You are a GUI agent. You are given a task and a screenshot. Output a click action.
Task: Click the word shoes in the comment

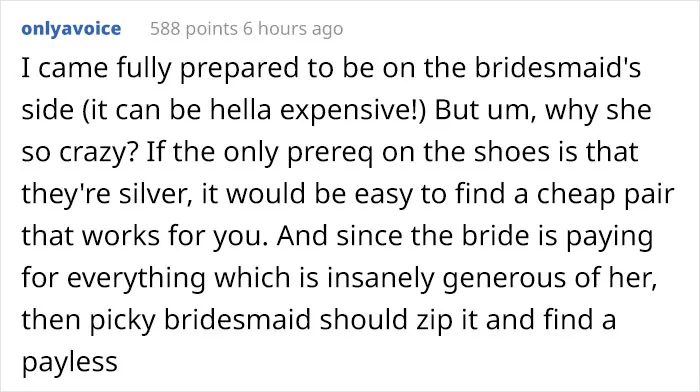(512, 152)
